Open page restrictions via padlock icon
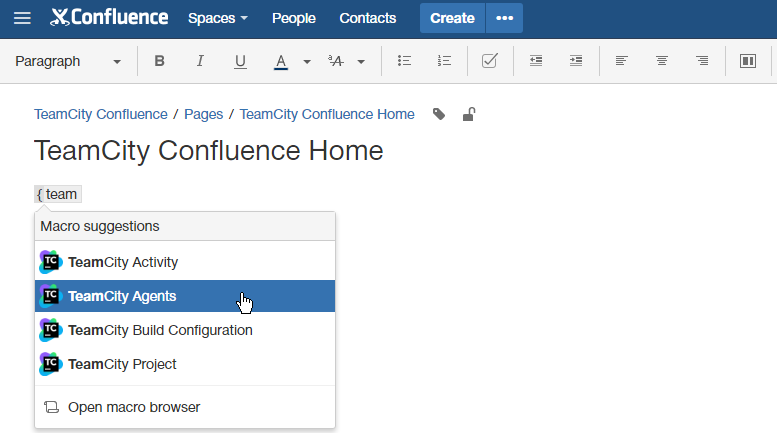The image size is (777, 433). pyautogui.click(x=468, y=114)
